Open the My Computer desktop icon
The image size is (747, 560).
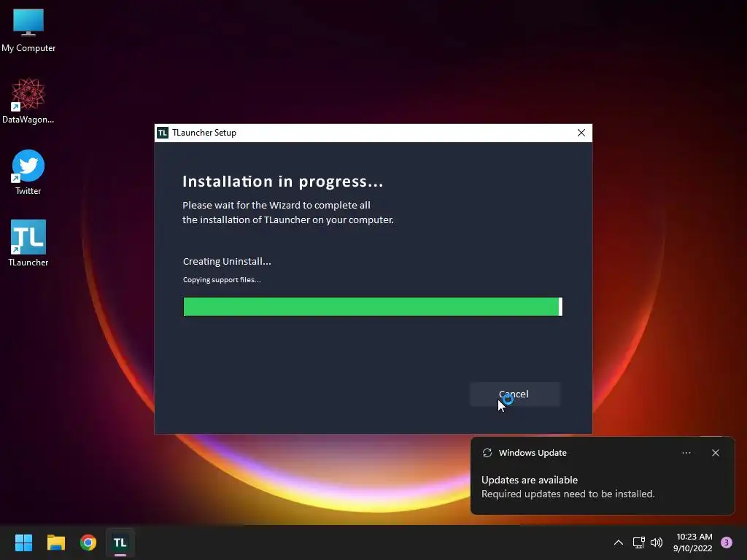(x=28, y=29)
